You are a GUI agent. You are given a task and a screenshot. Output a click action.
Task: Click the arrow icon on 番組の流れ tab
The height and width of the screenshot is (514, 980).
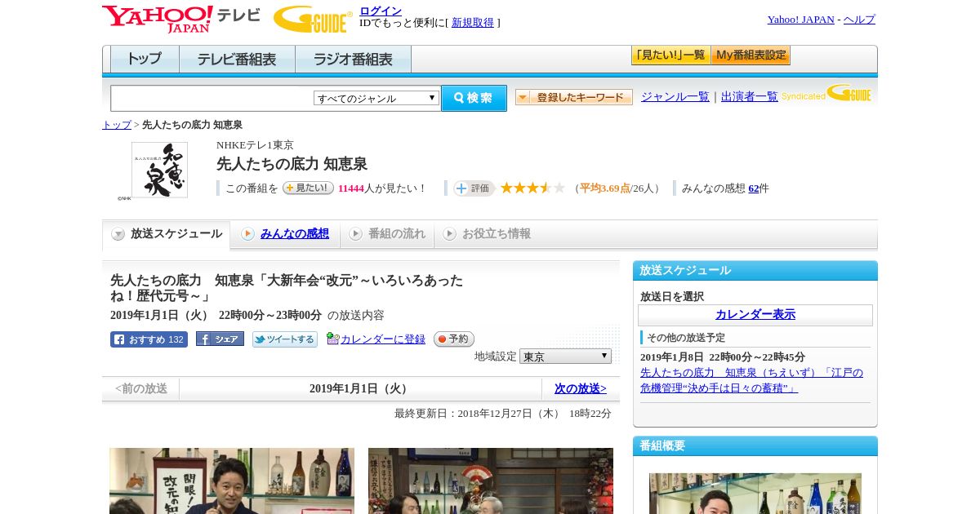point(355,234)
